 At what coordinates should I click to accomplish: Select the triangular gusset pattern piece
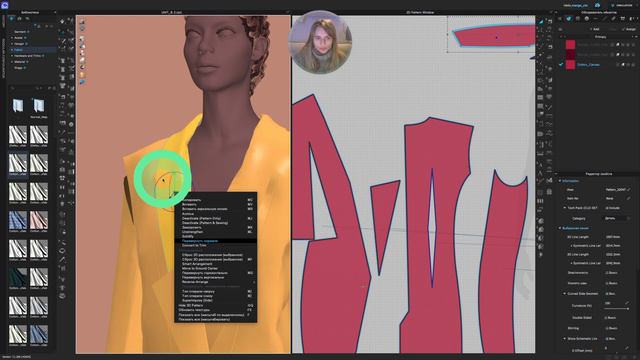point(383,220)
